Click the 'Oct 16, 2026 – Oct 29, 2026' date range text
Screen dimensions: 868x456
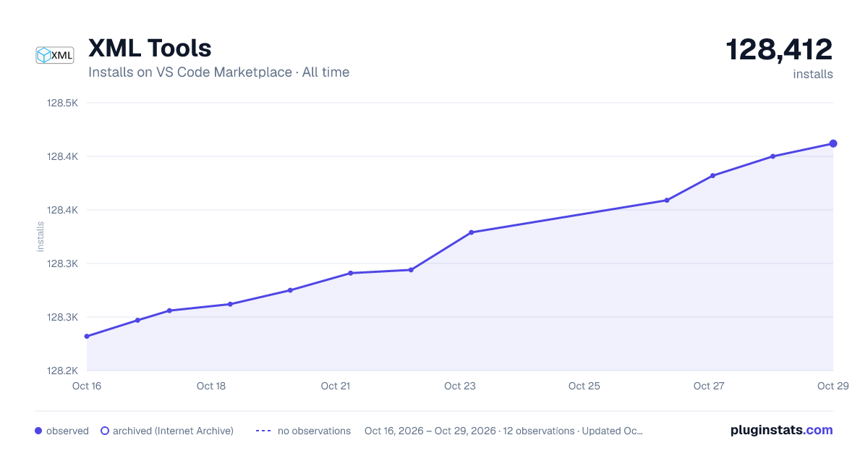tap(430, 431)
